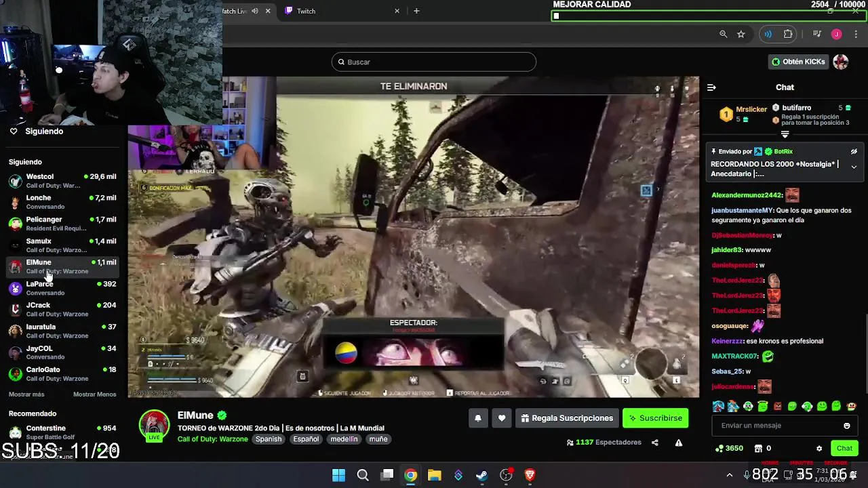
Task: Open Steam from the taskbar
Action: click(482, 475)
